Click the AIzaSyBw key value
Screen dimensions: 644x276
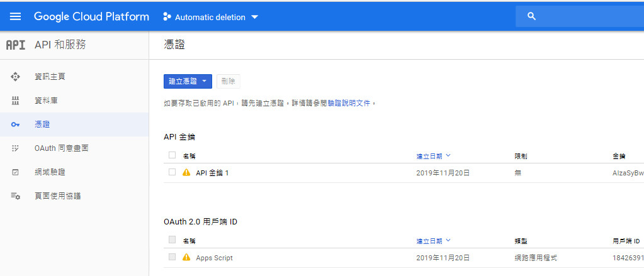[x=628, y=173]
